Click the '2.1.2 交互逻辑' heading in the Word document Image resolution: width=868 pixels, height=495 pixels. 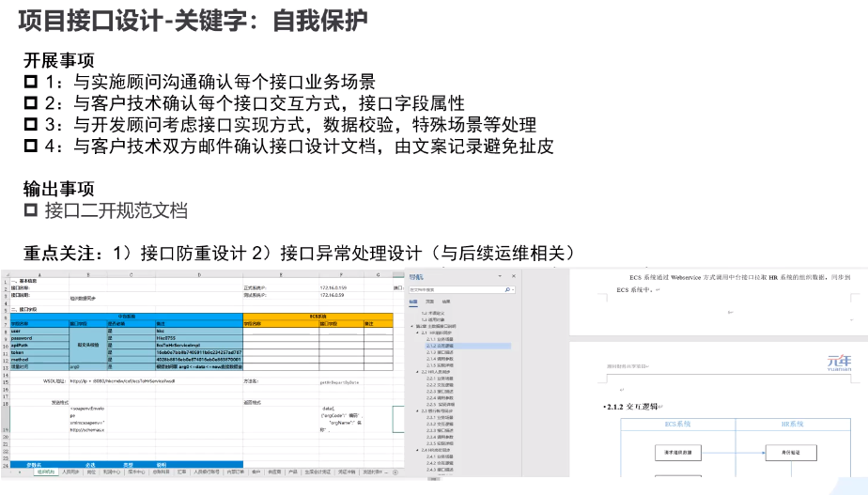click(631, 407)
